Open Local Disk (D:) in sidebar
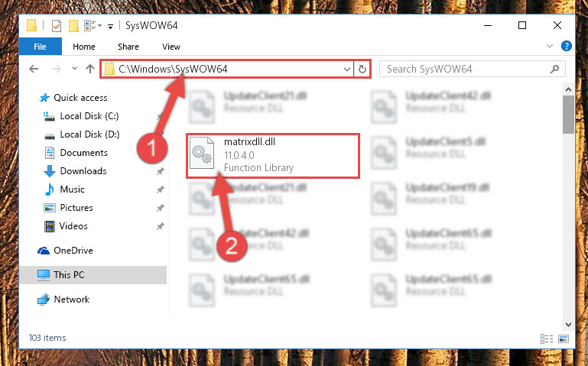588x366 pixels. pyautogui.click(x=89, y=134)
